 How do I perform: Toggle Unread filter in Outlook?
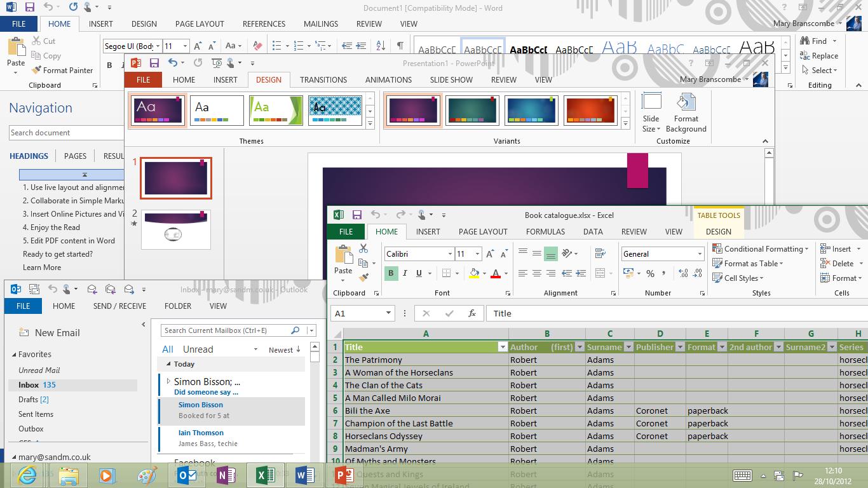click(198, 349)
